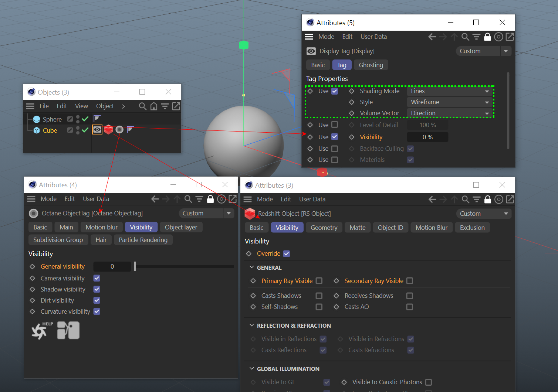Collapse REFLECTION & REFRACTION section
Screen dimensions: 558x392
point(252,325)
